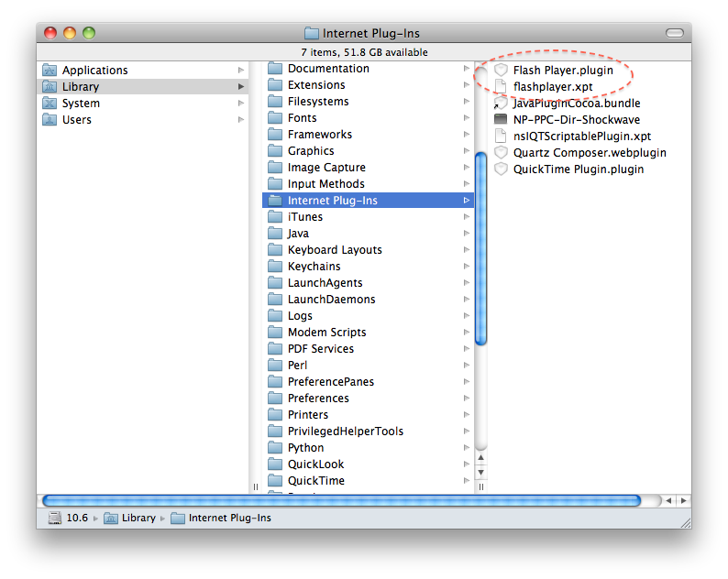Click the arrow next to Users
Screen dimensions: 728x579
pos(241,120)
